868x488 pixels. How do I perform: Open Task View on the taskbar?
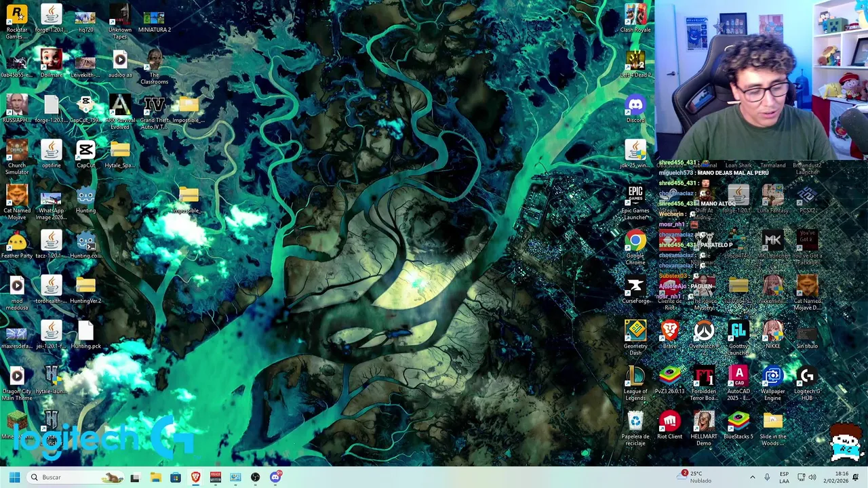[x=135, y=477]
